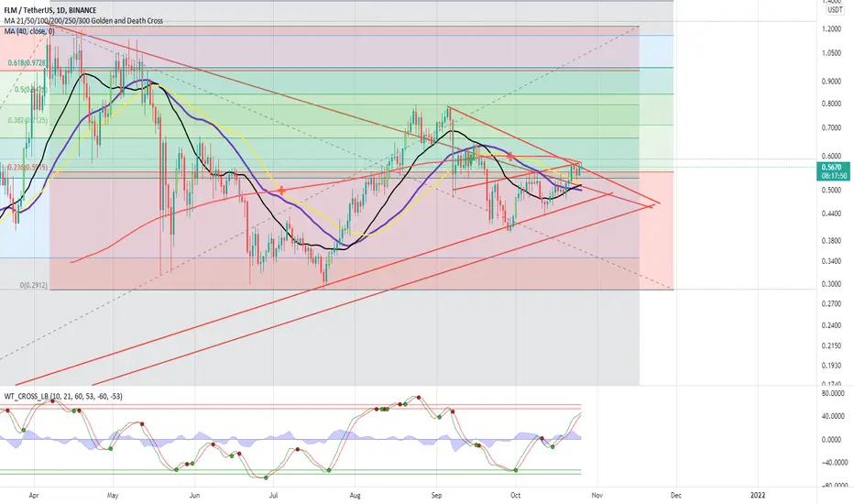This screenshot has width=854, height=504.
Task: Click the red cross marker near July
Action: point(281,191)
